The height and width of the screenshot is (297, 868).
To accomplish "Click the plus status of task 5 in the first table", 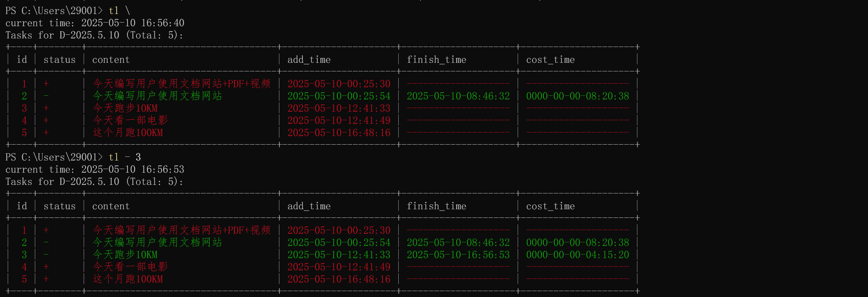I will pyautogui.click(x=46, y=133).
